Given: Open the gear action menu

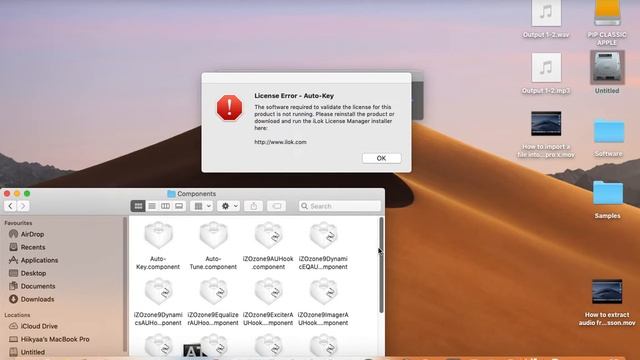Looking at the screenshot, I should 229,206.
